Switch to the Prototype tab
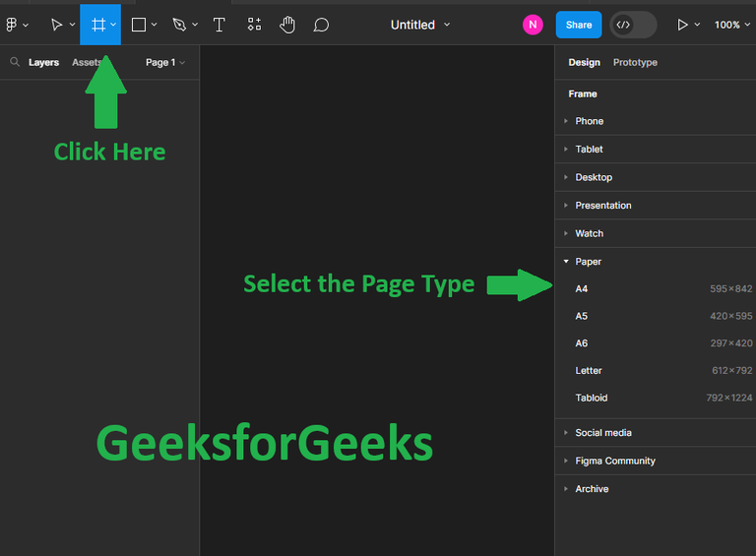The width and height of the screenshot is (756, 556). pyautogui.click(x=635, y=62)
